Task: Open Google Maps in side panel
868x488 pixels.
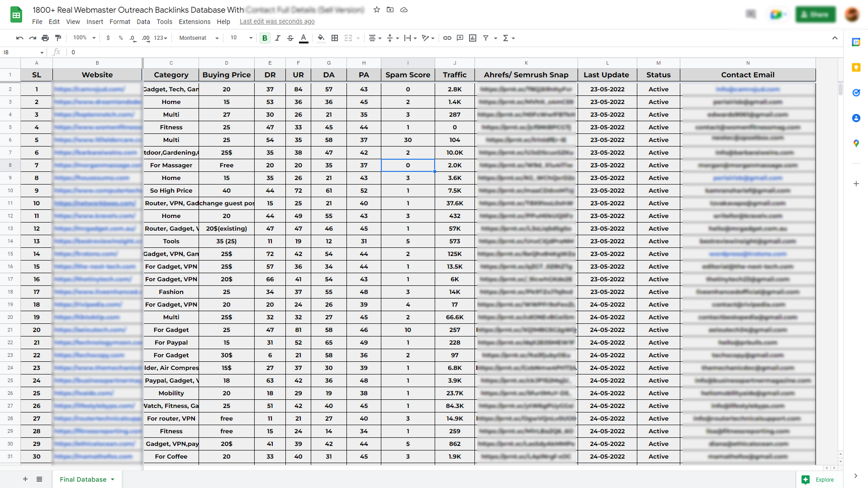Action: tap(856, 143)
